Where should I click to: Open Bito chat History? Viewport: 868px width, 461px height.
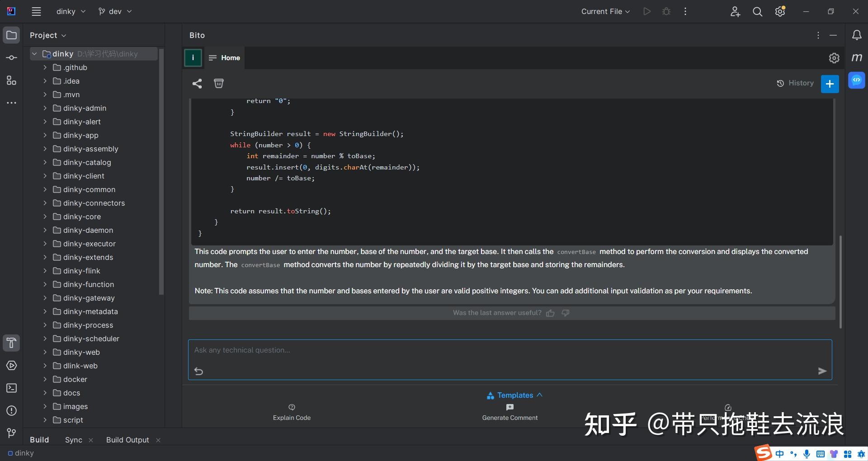(x=795, y=83)
